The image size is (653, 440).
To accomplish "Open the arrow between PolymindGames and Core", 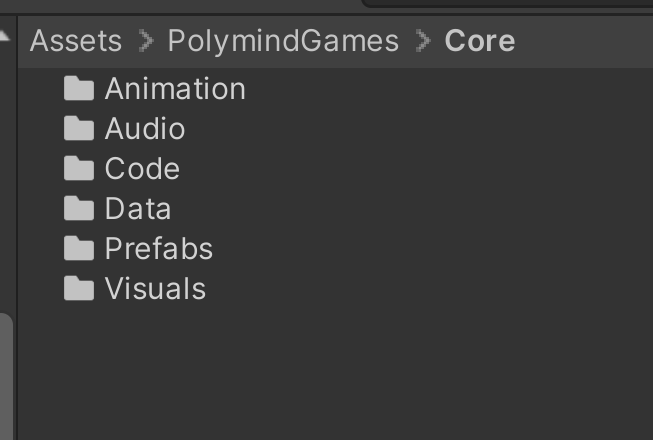I will click(422, 41).
